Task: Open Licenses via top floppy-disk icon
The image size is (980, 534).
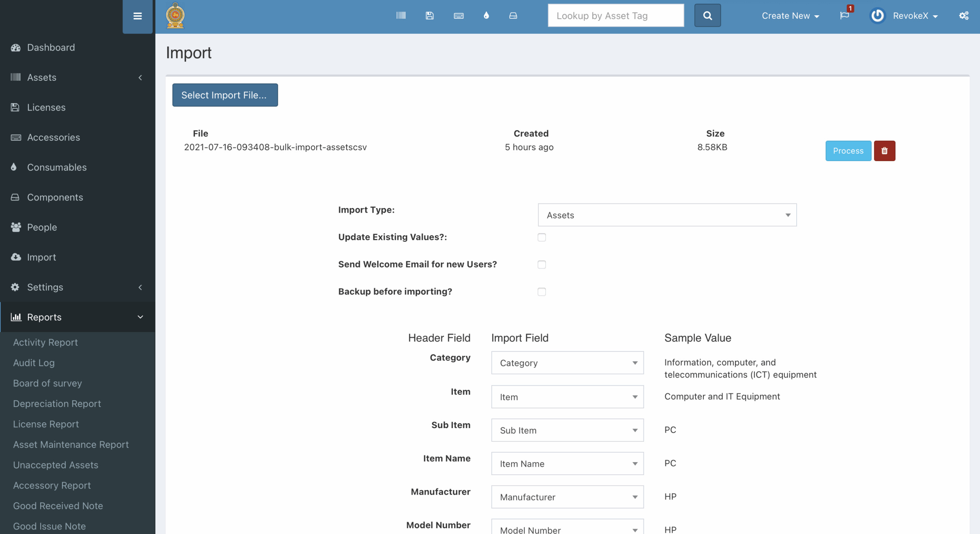Action: point(430,15)
